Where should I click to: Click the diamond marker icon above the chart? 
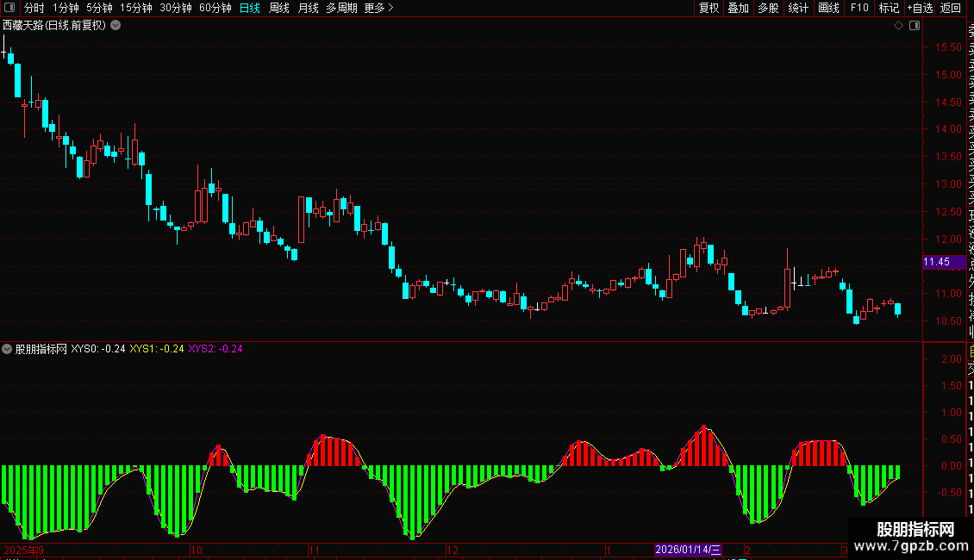898,26
